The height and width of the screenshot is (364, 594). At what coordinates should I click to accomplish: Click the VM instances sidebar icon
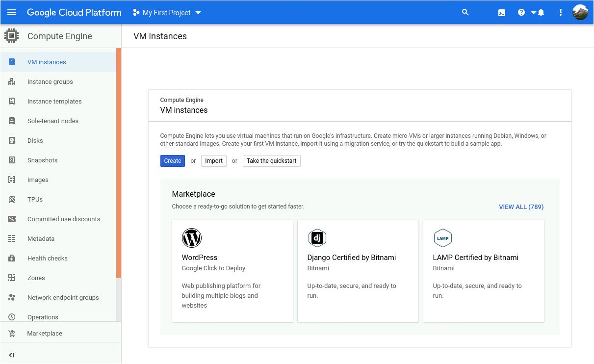point(12,62)
